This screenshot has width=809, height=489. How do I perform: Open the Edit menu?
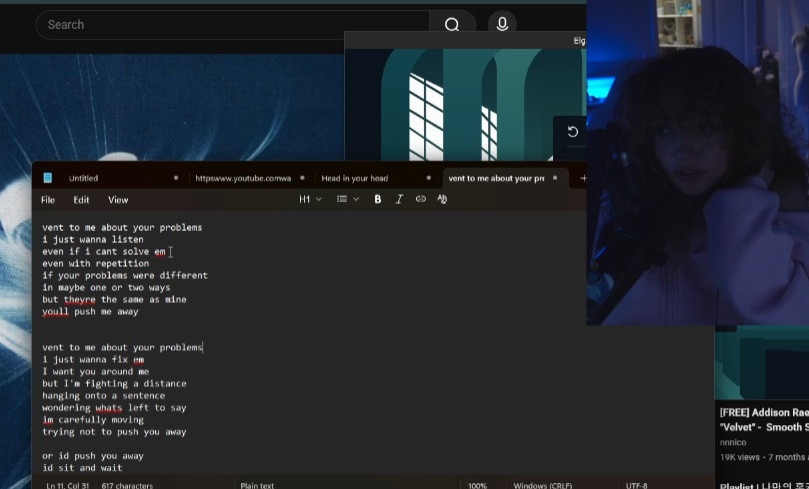click(81, 200)
